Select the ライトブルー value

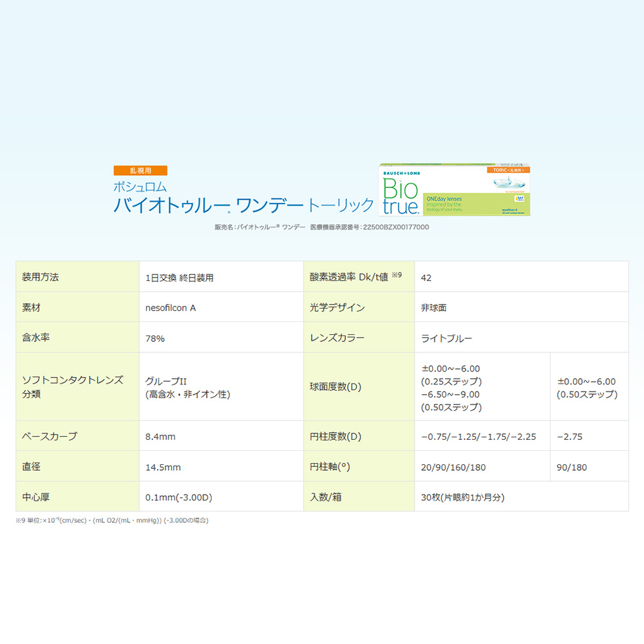click(x=446, y=339)
